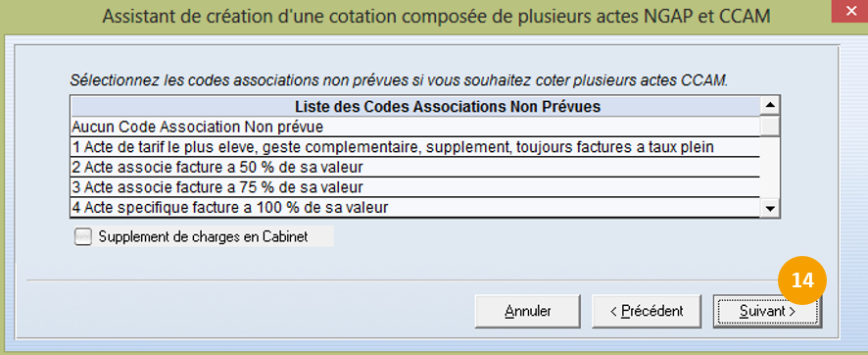
Task: Click the orange 14 step marker
Action: click(x=802, y=280)
